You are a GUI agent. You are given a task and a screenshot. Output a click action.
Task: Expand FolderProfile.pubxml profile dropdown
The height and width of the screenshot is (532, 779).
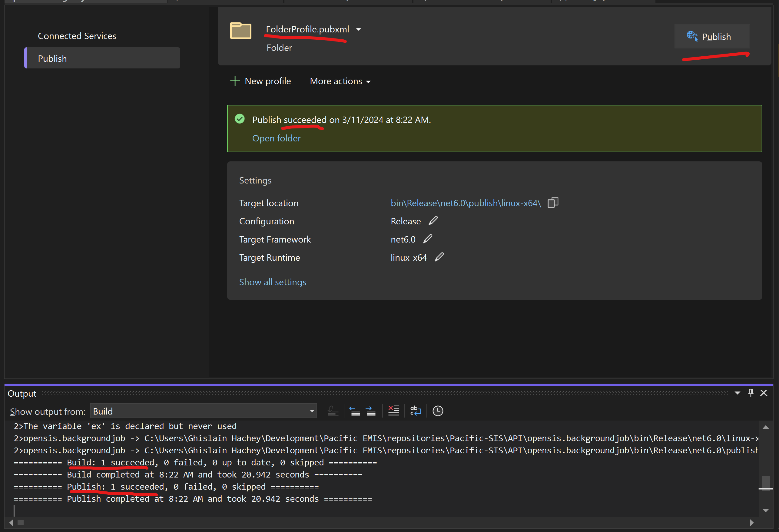pyautogui.click(x=358, y=29)
